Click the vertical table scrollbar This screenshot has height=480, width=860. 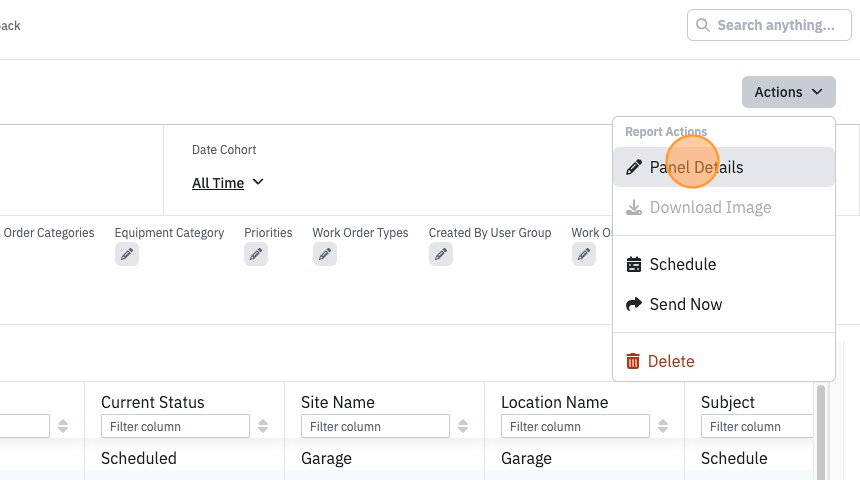click(821, 432)
